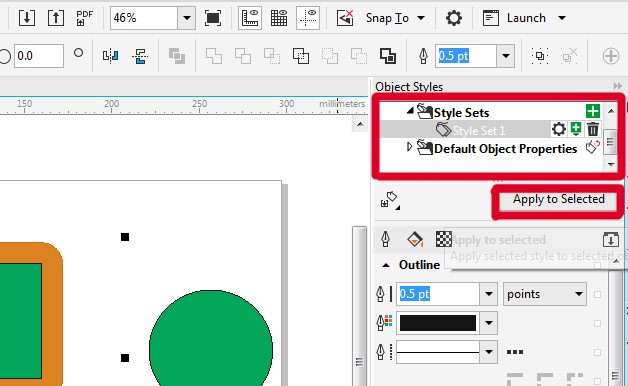Toggle the Show grid icon
This screenshot has width=628, height=386.
pos(279,18)
